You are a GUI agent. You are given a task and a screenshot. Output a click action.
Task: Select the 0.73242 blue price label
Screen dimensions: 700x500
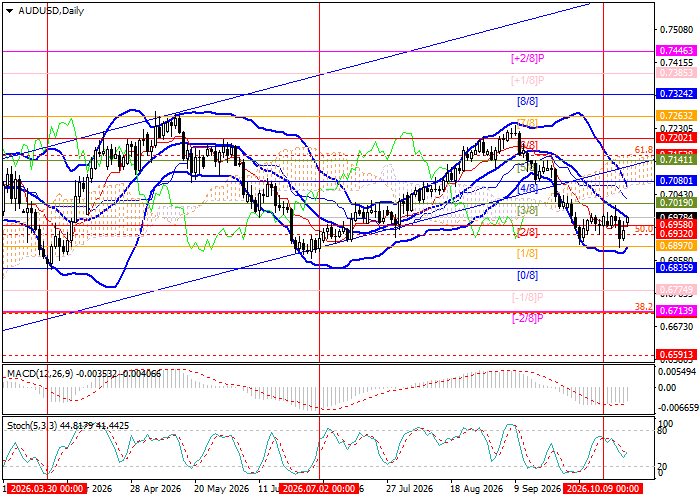tap(676, 94)
